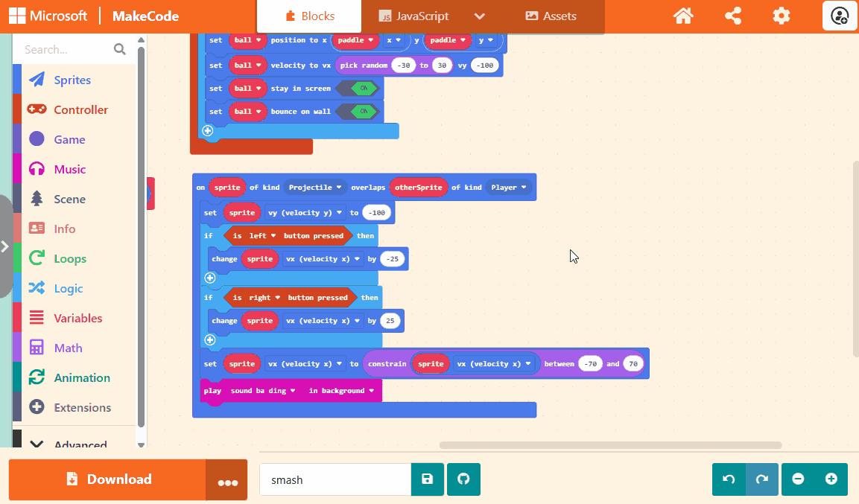859x504 pixels.
Task: Click the GitHub repository icon
Action: 463,479
